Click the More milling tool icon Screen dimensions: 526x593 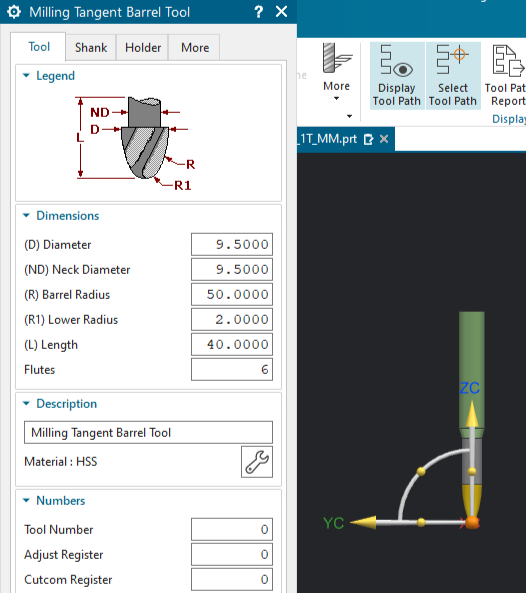tap(336, 59)
